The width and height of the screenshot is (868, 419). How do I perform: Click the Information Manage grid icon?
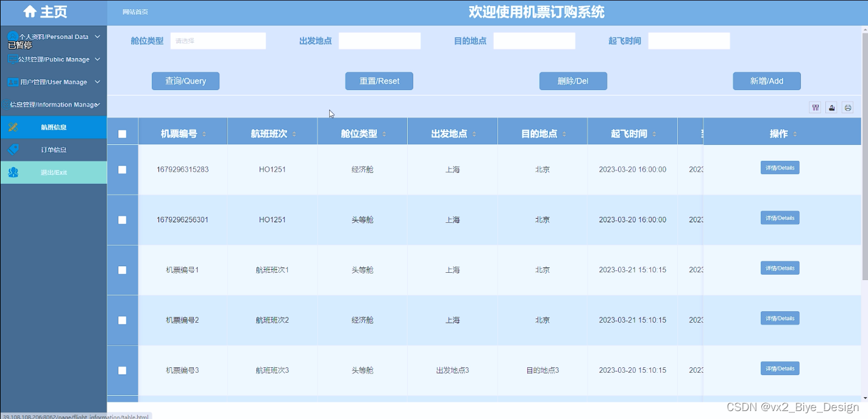(x=6, y=105)
